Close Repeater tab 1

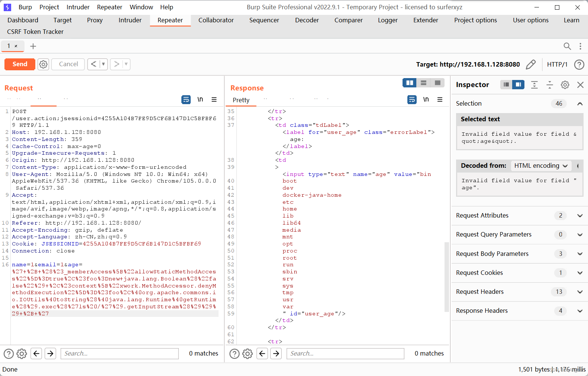tap(16, 46)
